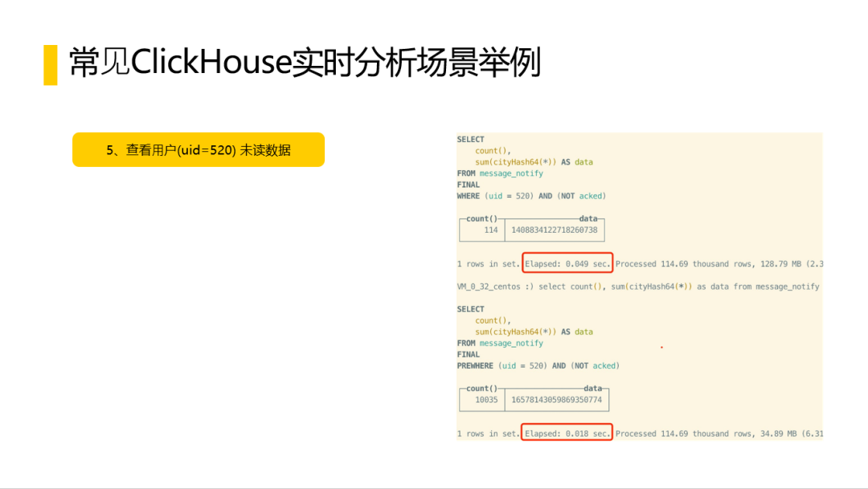Select the yellow "5、查看用户(uid=520) 未读数据" label
Viewport: 868px width, 489px height.
199,149
